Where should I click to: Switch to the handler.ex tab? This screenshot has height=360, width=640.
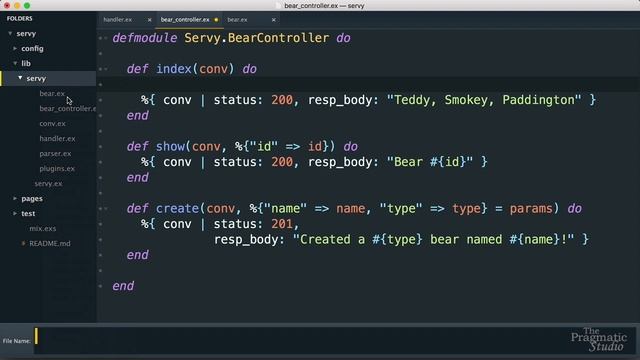click(118, 20)
